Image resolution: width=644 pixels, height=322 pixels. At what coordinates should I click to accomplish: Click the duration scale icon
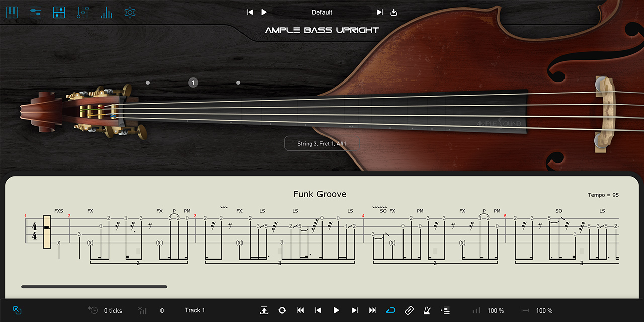[x=525, y=311]
